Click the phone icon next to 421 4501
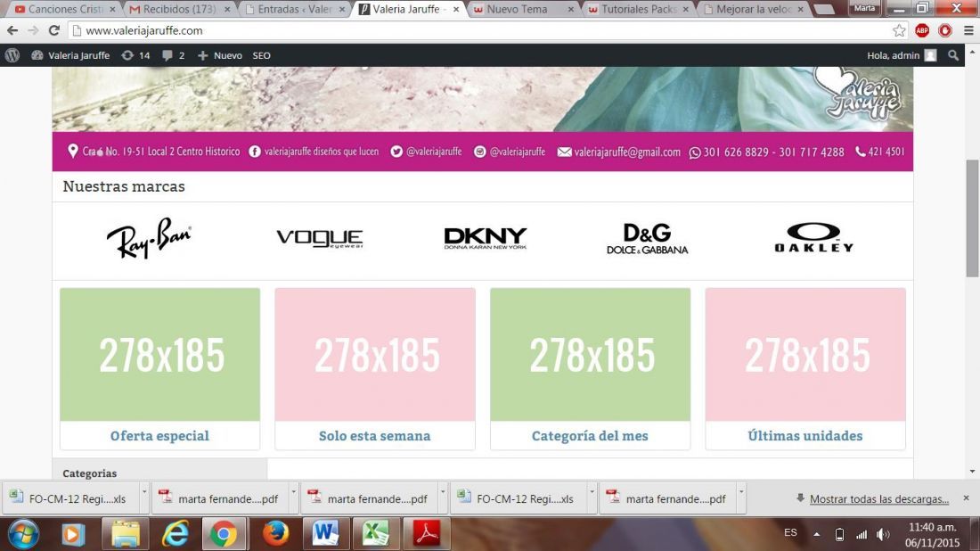Viewport: 980px width, 551px height. 861,152
